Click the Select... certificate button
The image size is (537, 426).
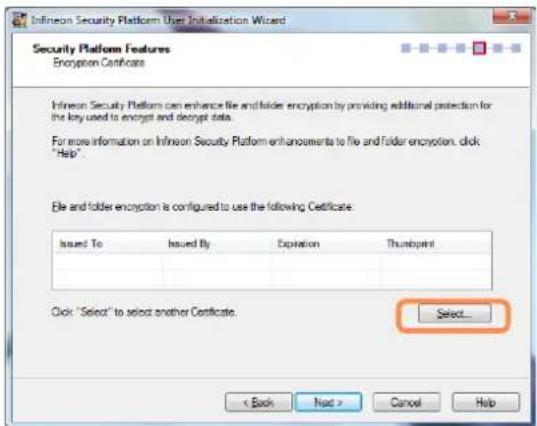[454, 313]
